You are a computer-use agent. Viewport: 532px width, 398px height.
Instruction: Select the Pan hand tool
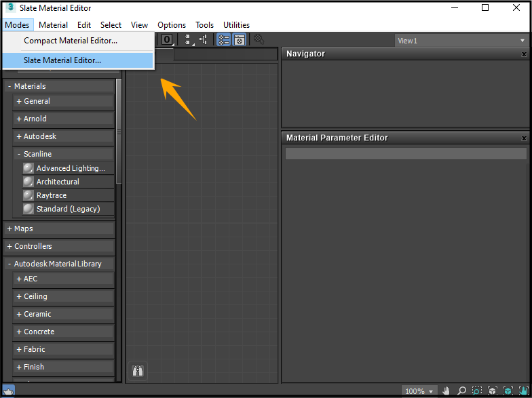pos(446,391)
